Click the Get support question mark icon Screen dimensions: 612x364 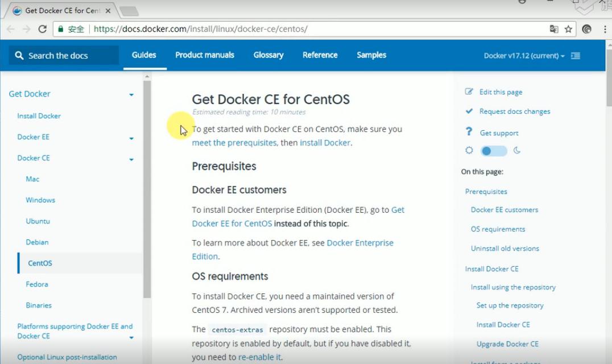pyautogui.click(x=469, y=132)
